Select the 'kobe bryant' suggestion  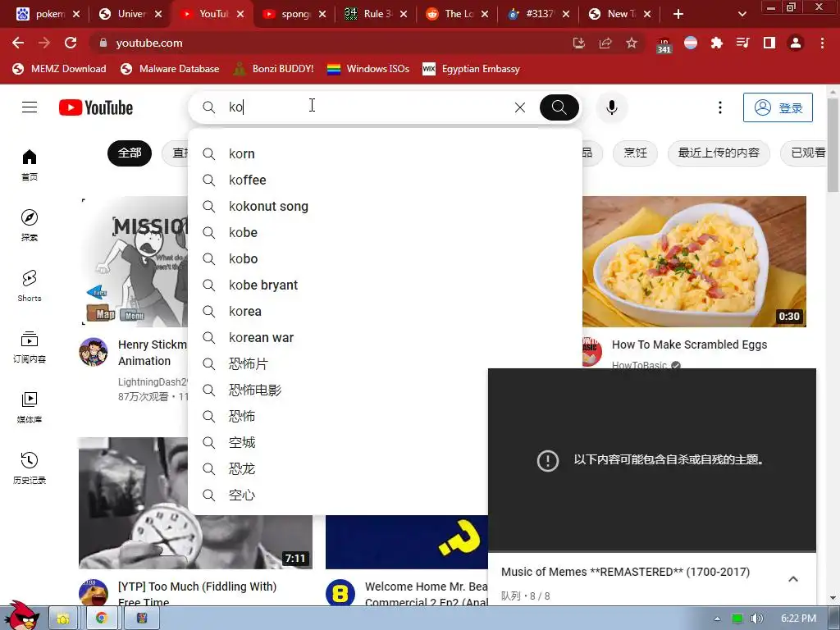click(386, 285)
